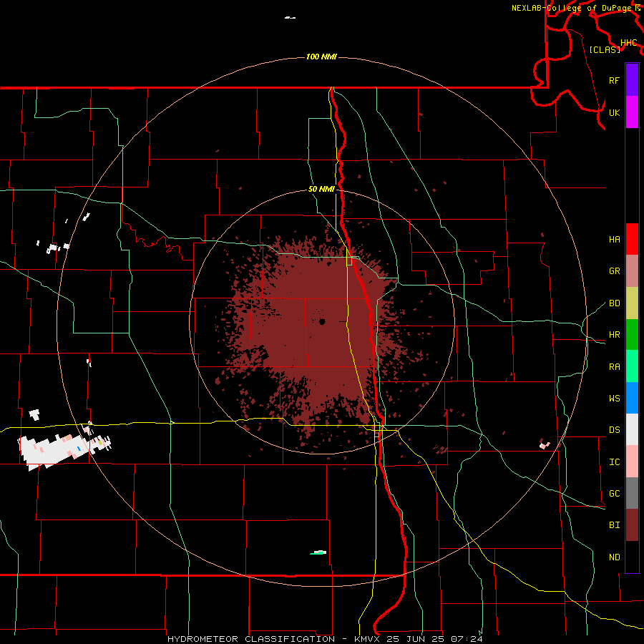Click the 50 NMI range ring label
Image resolution: width=644 pixels, height=644 pixels.
[321, 190]
